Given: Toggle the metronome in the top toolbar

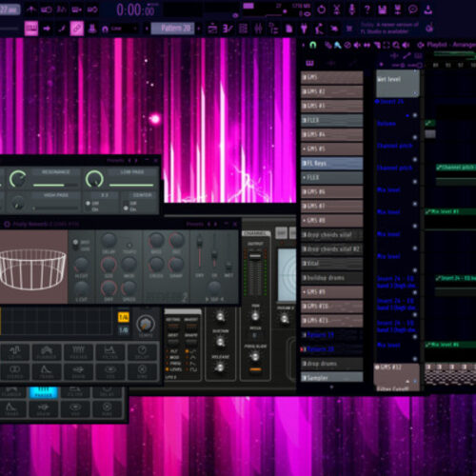Looking at the screenshot, I should tap(30, 10).
